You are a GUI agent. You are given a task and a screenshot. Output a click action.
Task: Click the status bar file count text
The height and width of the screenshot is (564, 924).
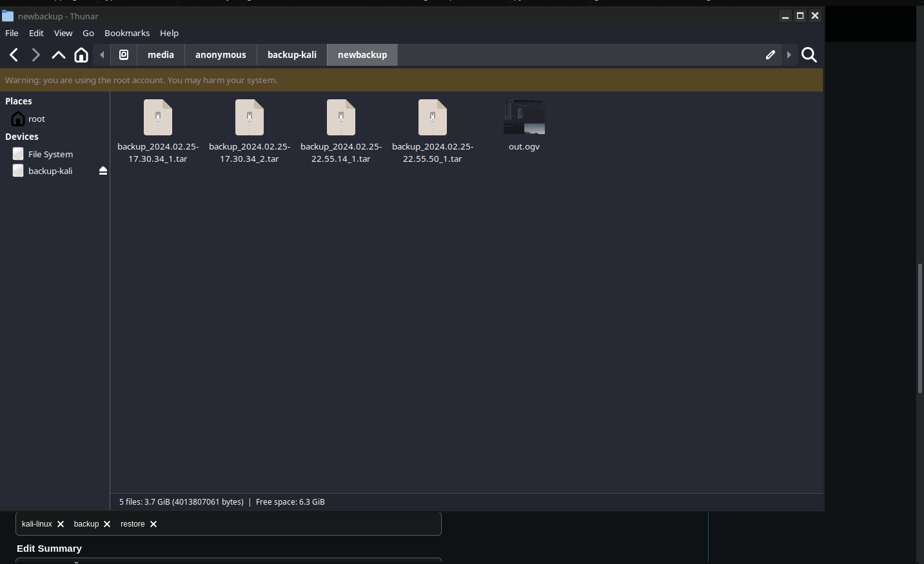pyautogui.click(x=181, y=502)
